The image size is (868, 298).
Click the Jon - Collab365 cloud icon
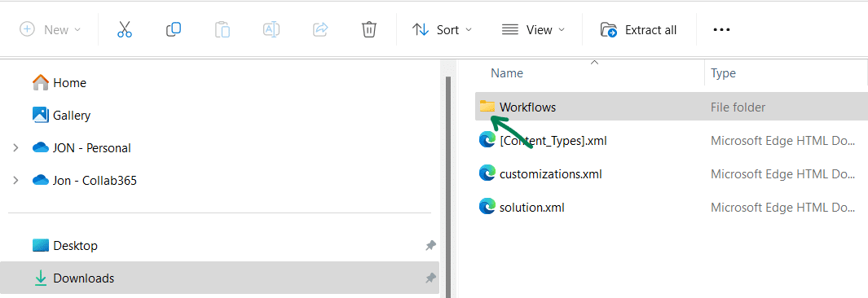coord(41,180)
